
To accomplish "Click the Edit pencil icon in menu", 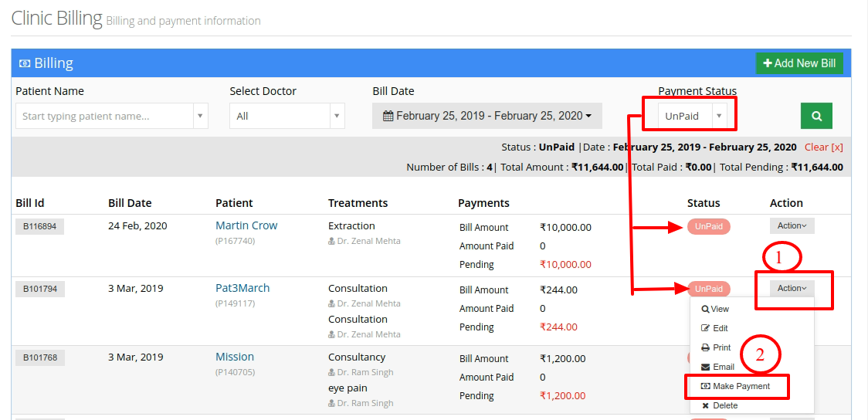I will [705, 328].
